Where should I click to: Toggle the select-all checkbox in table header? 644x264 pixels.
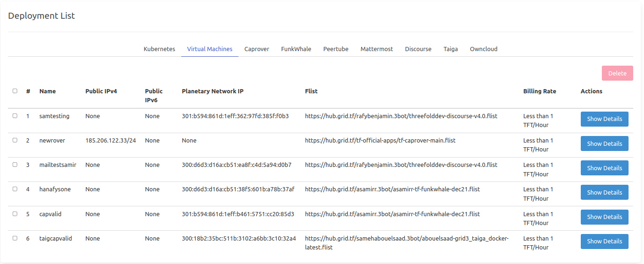[15, 91]
